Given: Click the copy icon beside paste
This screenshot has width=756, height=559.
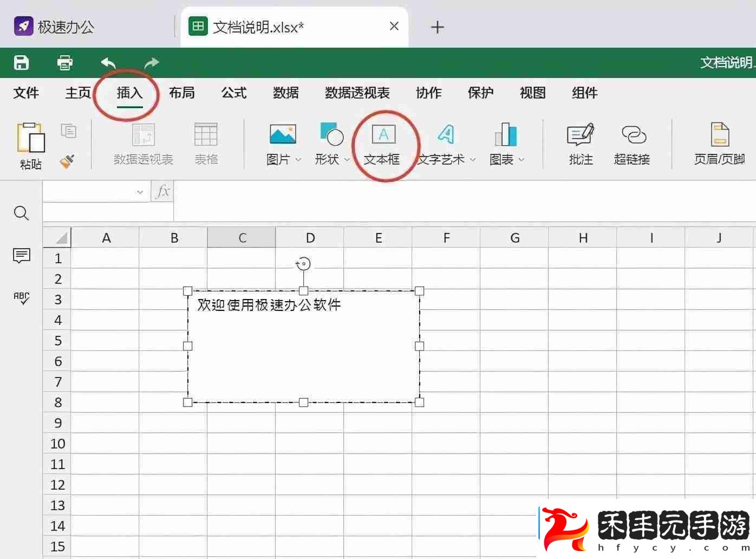Looking at the screenshot, I should coord(69,131).
